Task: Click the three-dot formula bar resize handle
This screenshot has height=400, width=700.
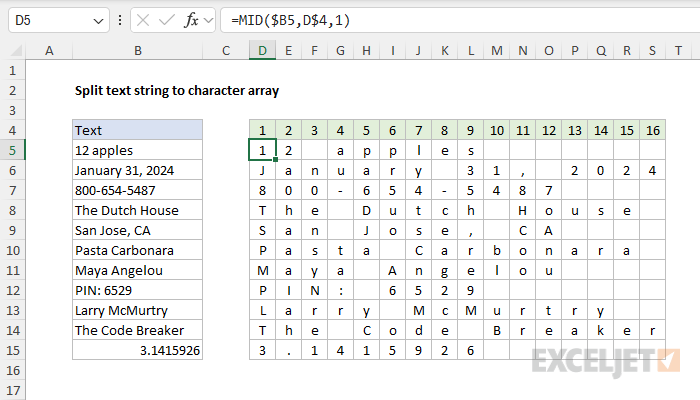Action: tap(120, 20)
